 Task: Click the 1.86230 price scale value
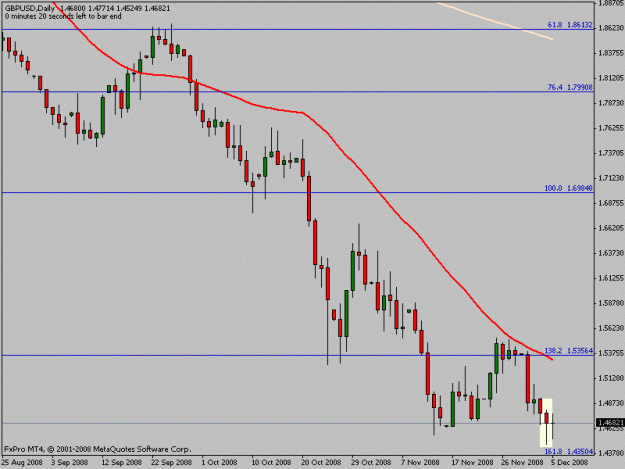pyautogui.click(x=611, y=28)
